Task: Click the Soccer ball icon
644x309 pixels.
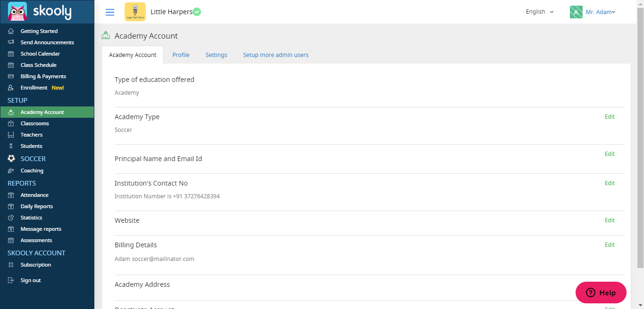Action: tap(11, 159)
